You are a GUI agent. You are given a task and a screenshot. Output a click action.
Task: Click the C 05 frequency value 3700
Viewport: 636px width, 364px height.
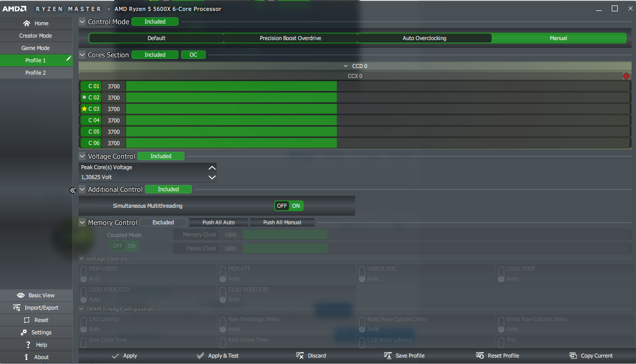pos(114,132)
